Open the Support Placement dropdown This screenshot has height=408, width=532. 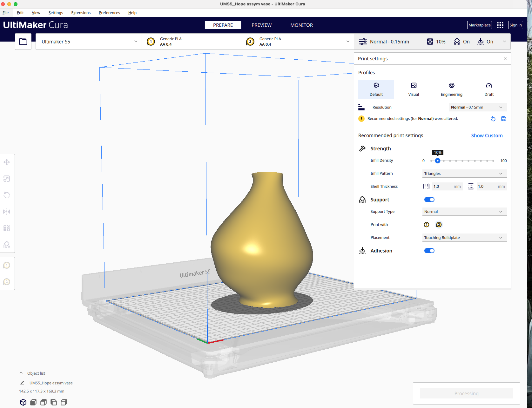coord(464,237)
